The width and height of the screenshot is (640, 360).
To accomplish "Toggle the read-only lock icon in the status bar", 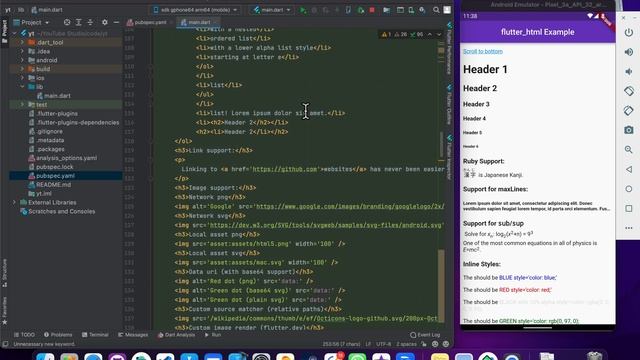I will (x=424, y=344).
